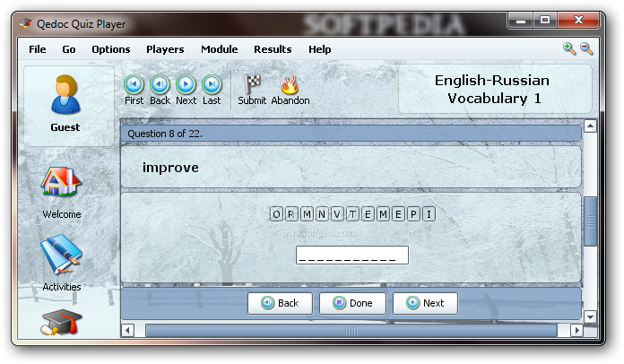Open the Help menu
Screen dimensions: 624x364
click(320, 49)
